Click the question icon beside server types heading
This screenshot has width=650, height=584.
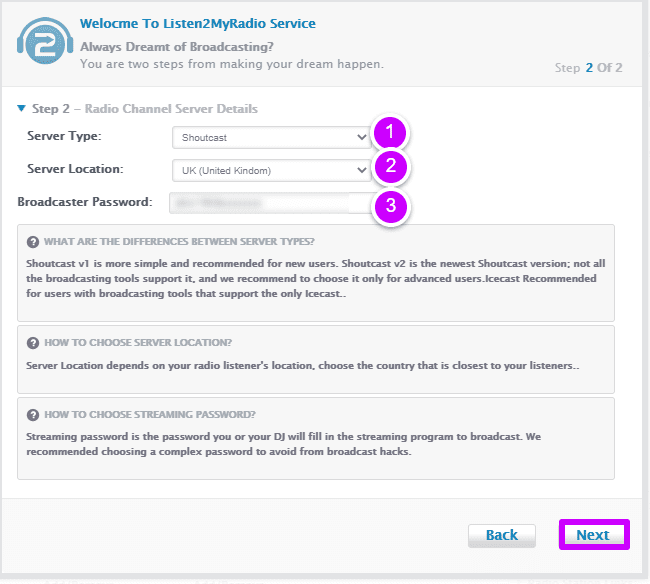point(33,242)
